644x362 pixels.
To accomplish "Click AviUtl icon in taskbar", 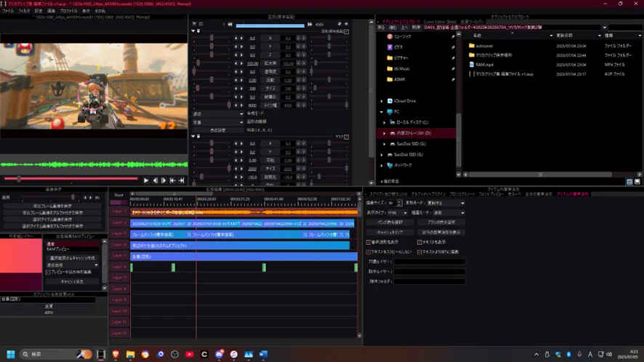I will tap(100, 354).
